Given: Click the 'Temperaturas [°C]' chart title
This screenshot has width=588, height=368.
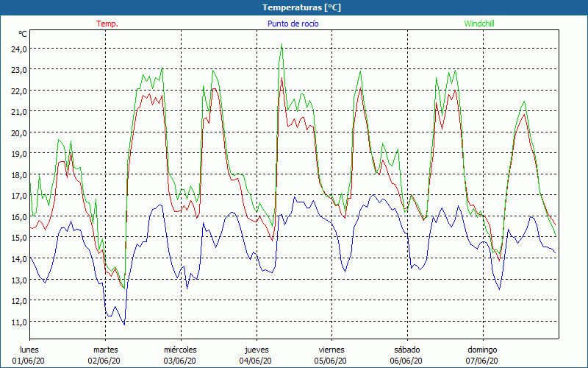Looking at the screenshot, I should click(x=301, y=7).
